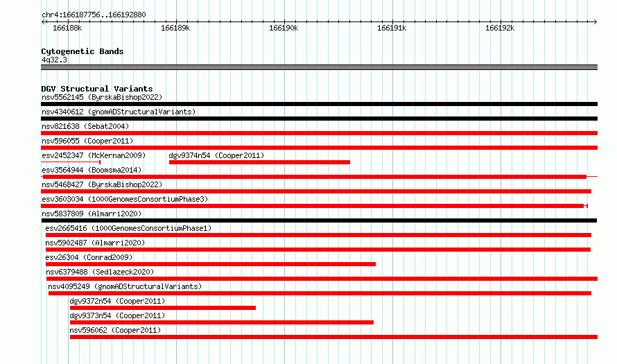Open the esv2665416 (1000GenomesConsortiumPhase1) label
The height and width of the screenshot is (364, 617).
coord(128,228)
